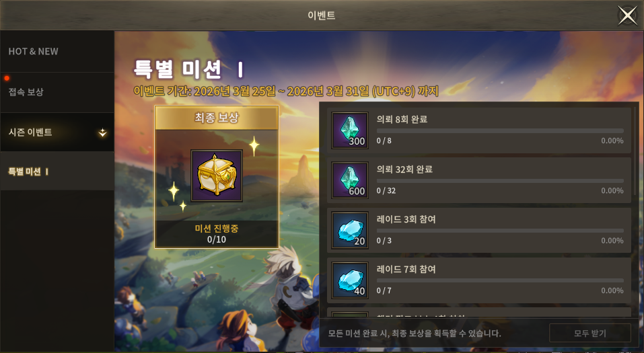Click the partially visible fifth mission reward icon
Image resolution: width=644 pixels, height=353 pixels.
point(350,315)
